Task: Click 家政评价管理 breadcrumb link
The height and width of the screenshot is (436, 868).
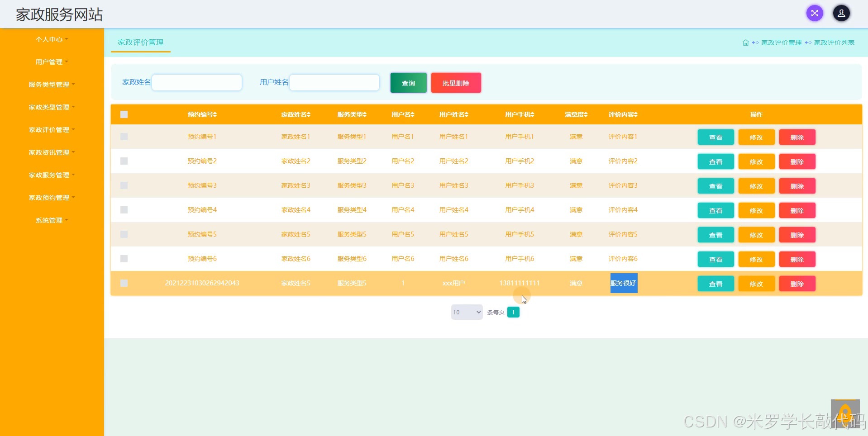Action: point(781,43)
